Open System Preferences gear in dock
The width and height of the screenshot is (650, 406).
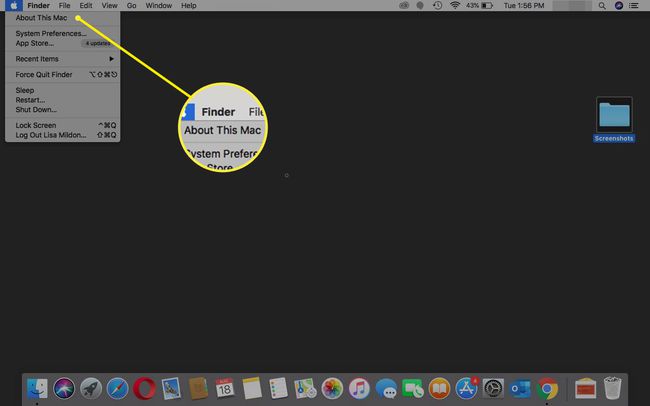pos(493,389)
